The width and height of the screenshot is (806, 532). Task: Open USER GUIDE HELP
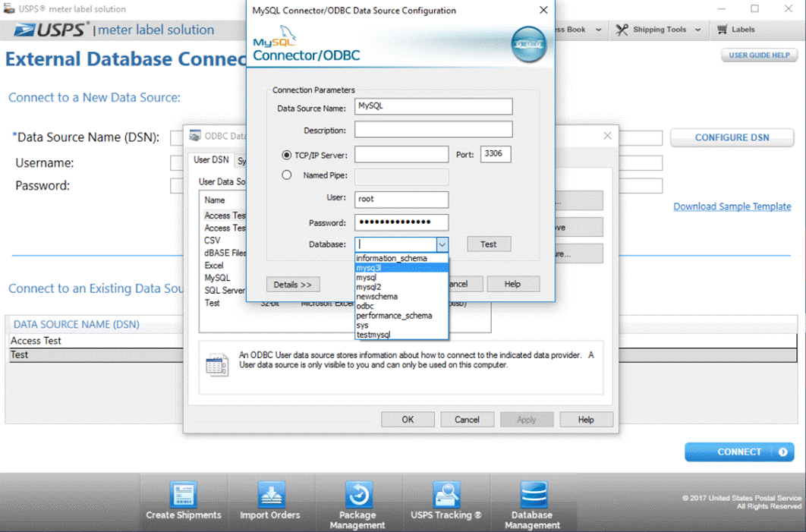pos(759,55)
